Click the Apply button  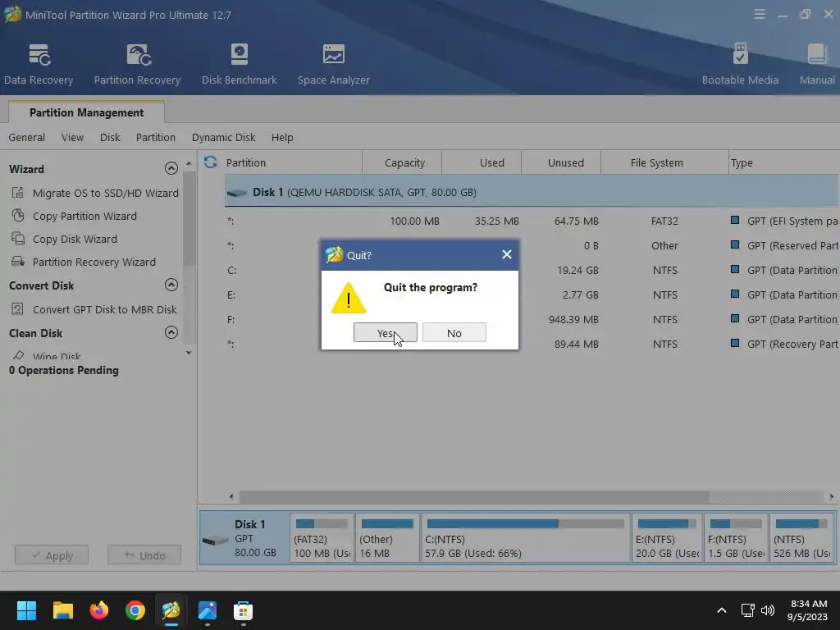coord(52,555)
